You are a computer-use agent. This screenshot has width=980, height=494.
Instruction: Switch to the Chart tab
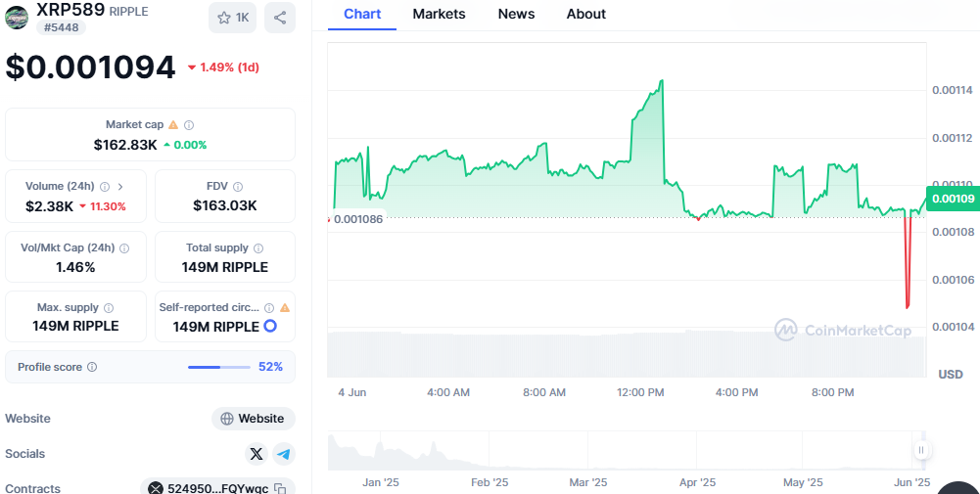tap(362, 15)
